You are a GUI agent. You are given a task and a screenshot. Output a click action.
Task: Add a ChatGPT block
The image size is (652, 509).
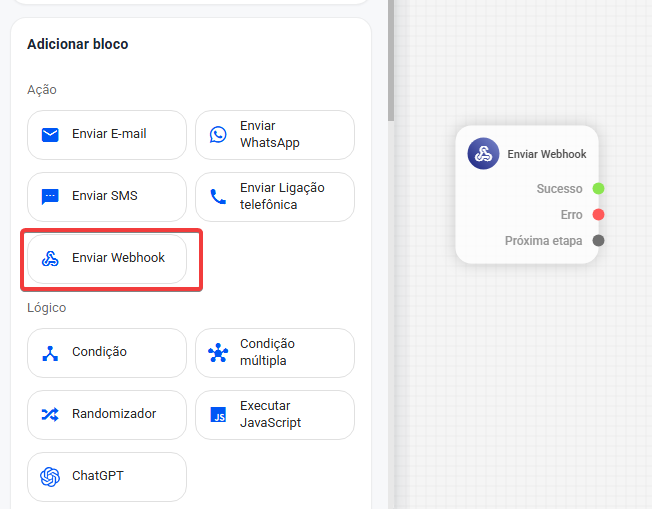(x=107, y=477)
